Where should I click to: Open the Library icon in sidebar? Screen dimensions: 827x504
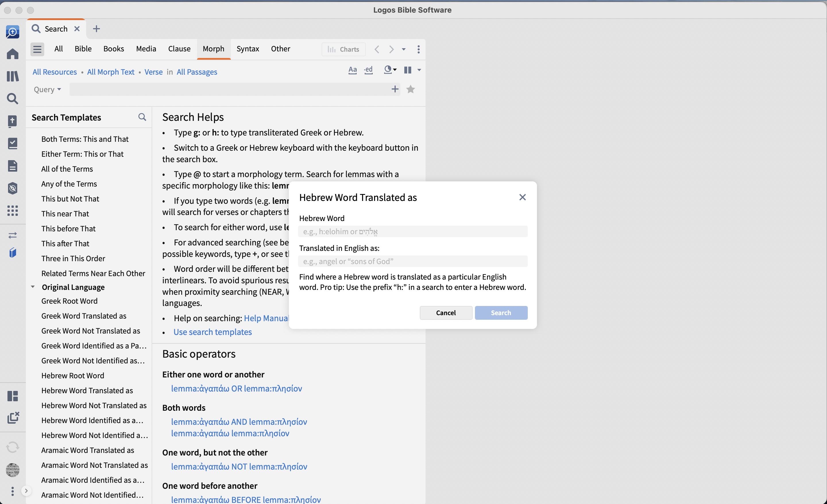click(x=13, y=76)
